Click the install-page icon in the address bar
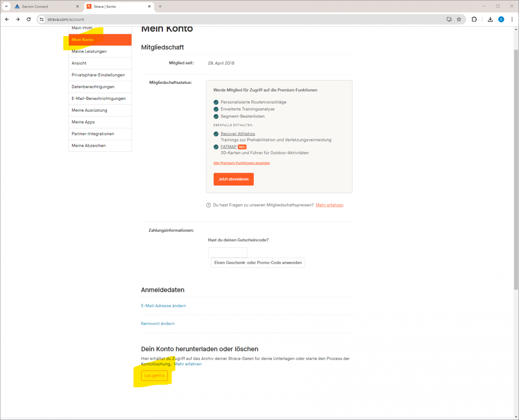 (x=449, y=19)
